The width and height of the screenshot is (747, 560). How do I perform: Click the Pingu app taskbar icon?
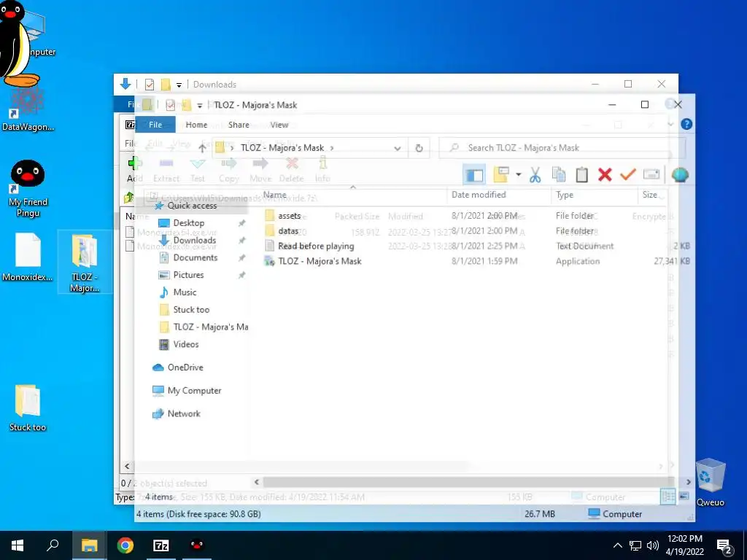197,545
